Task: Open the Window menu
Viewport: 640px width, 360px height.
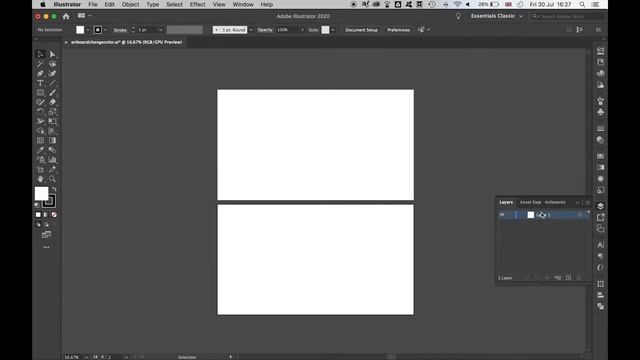Action: 243,4
